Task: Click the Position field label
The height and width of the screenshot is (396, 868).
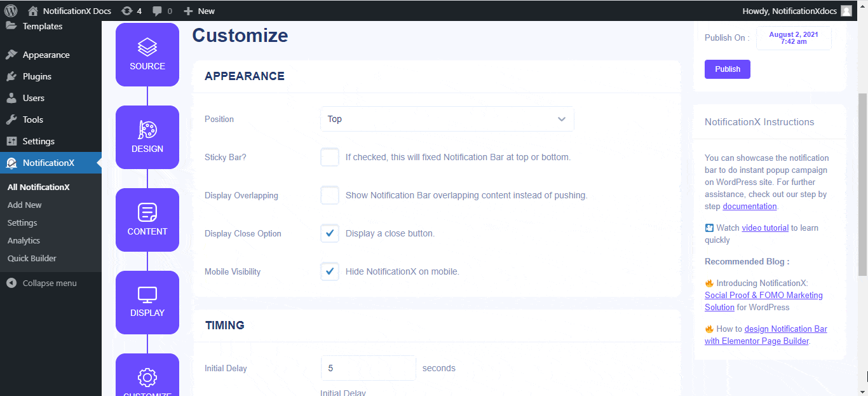Action: tap(219, 119)
